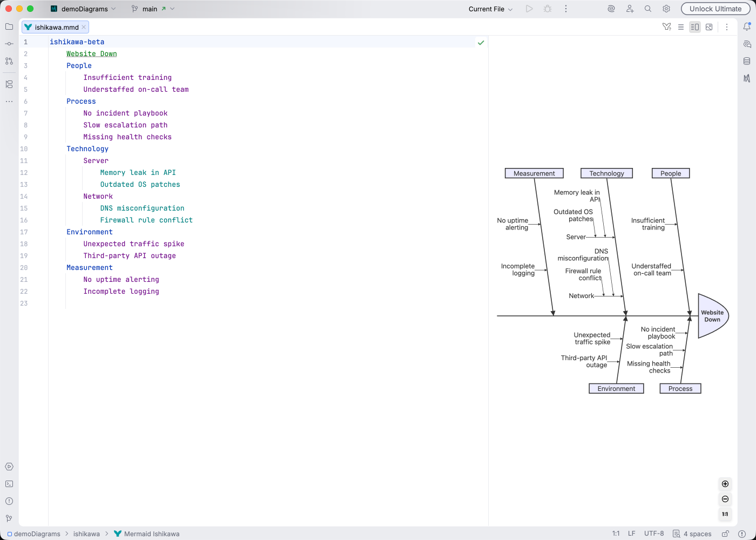756x540 pixels.
Task: Open the Mermaid syntax help icon
Action: click(x=666, y=26)
